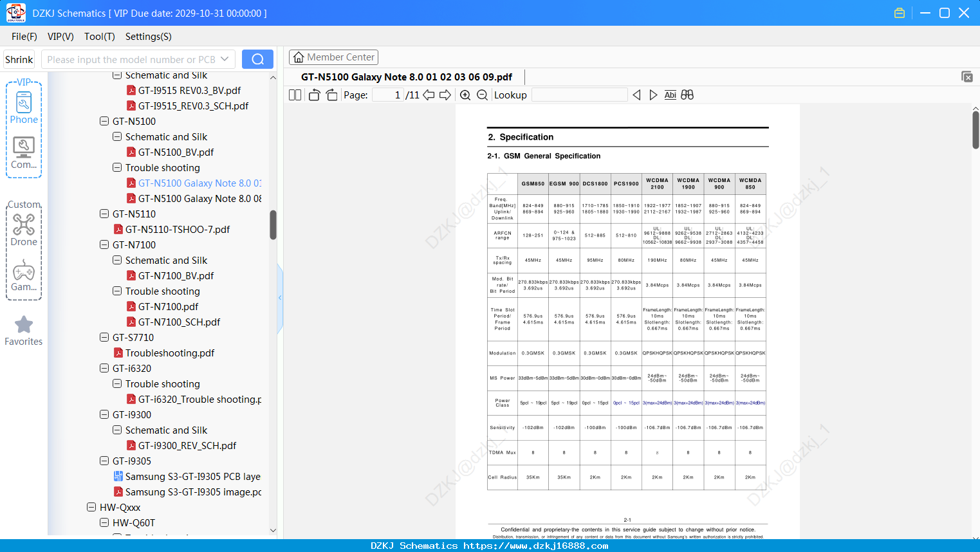Image resolution: width=980 pixels, height=552 pixels.
Task: Click the DZKJ app logo
Action: [15, 13]
